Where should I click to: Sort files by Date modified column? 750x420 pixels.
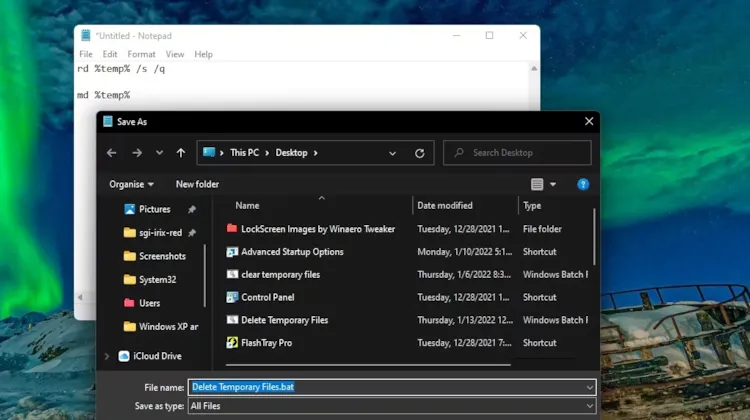[445, 205]
